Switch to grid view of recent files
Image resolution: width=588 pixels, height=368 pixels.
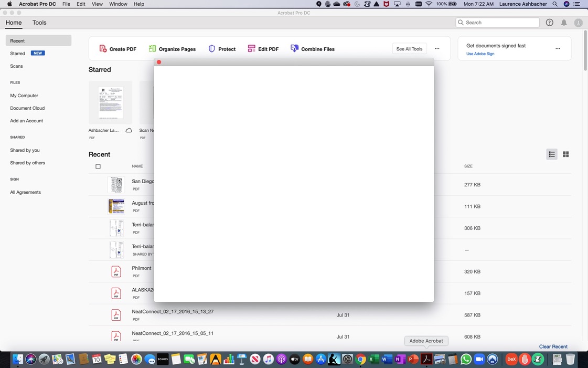[565, 154]
